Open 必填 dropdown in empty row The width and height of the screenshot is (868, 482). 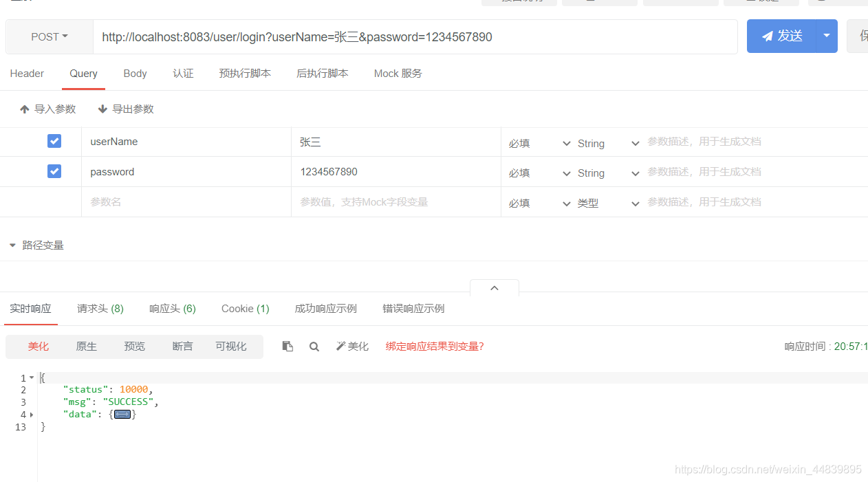(539, 204)
